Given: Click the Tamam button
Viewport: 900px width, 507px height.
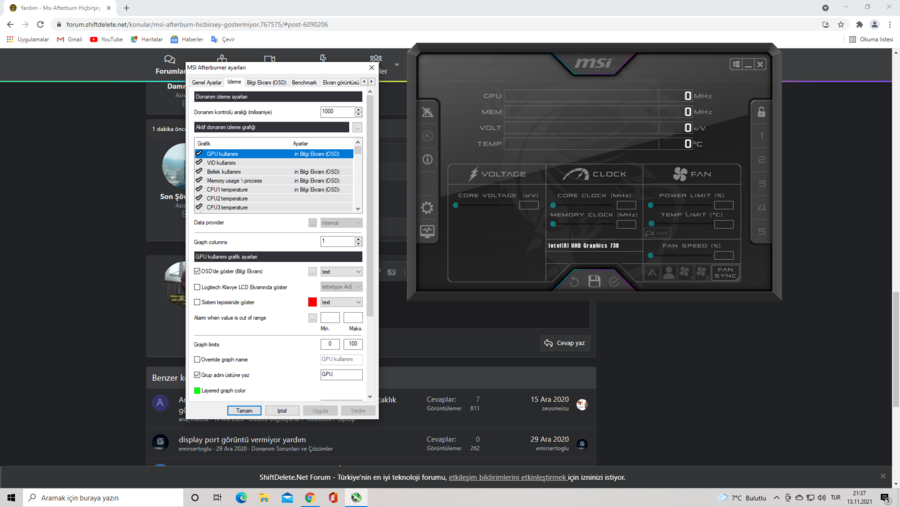Looking at the screenshot, I should click(x=244, y=411).
